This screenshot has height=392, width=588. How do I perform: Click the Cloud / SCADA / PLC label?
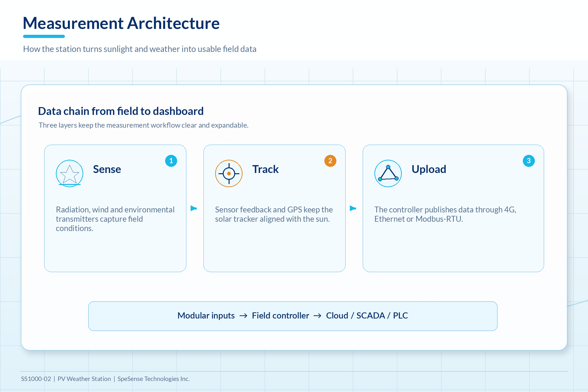click(x=367, y=316)
